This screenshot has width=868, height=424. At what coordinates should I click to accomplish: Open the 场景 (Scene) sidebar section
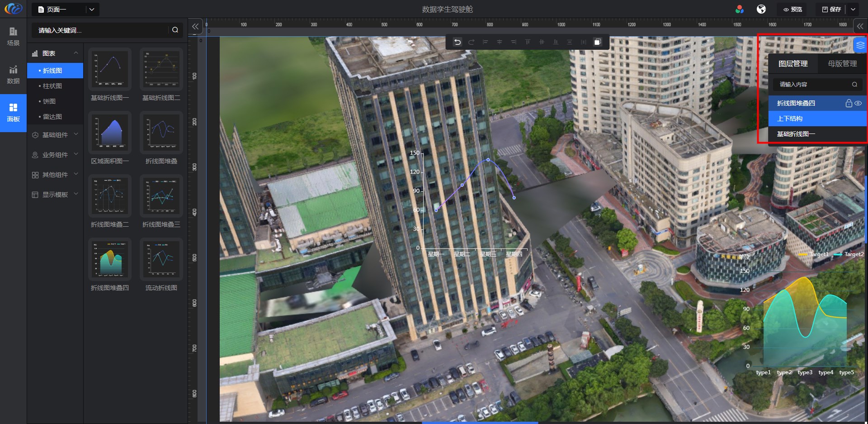(13, 36)
